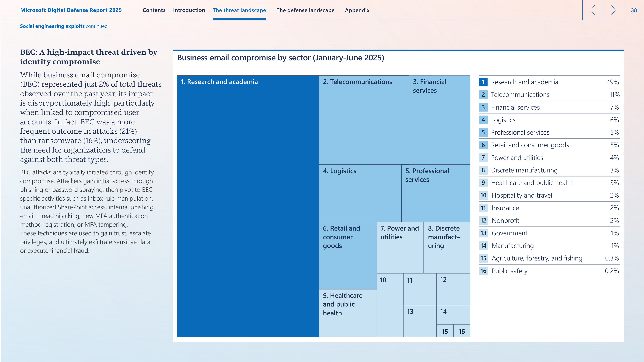Click the Power and utilities treemap block

point(400,248)
